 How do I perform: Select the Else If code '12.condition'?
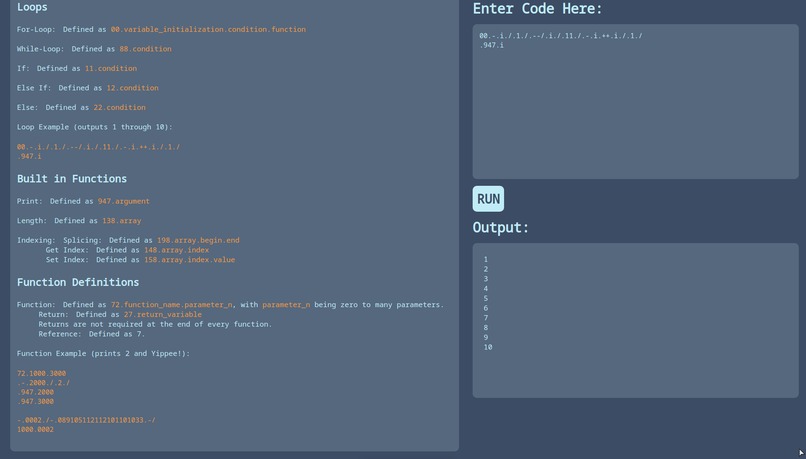click(133, 88)
